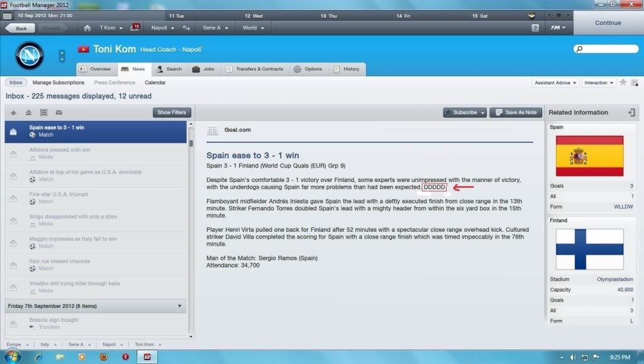The height and width of the screenshot is (364, 644).
Task: Open the Toni Kom menu in the bottom bar
Action: pos(148,344)
